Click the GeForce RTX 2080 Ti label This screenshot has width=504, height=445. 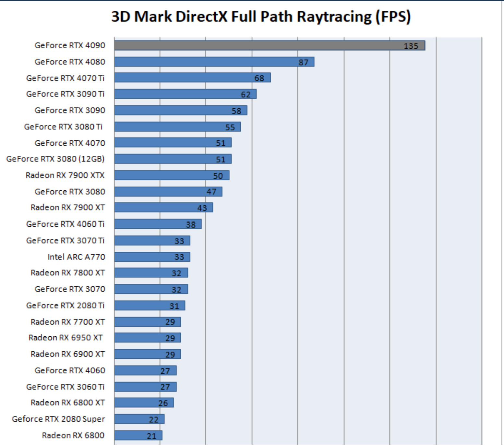click(x=65, y=306)
